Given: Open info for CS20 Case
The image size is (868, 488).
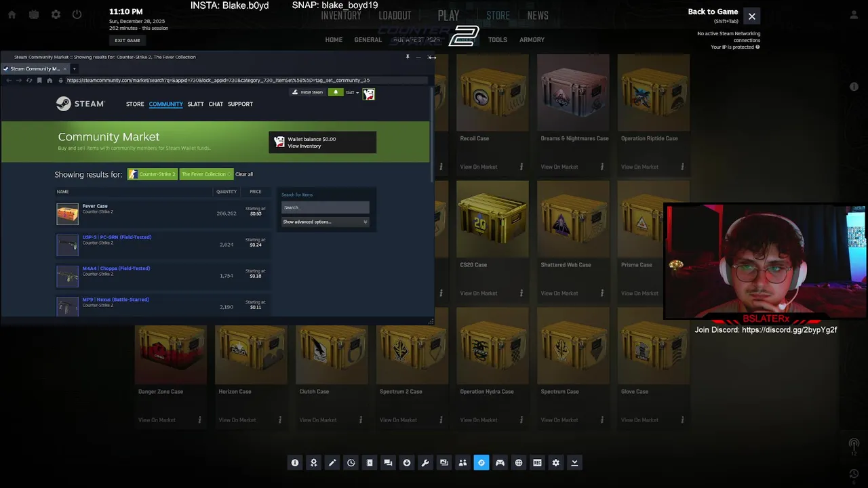Looking at the screenshot, I should coord(521,293).
